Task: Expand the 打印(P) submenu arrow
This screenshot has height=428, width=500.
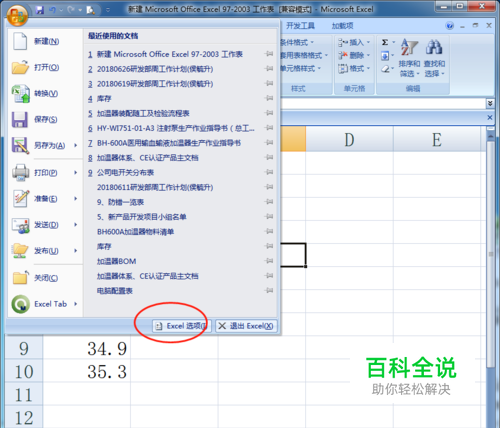Action: pos(76,172)
